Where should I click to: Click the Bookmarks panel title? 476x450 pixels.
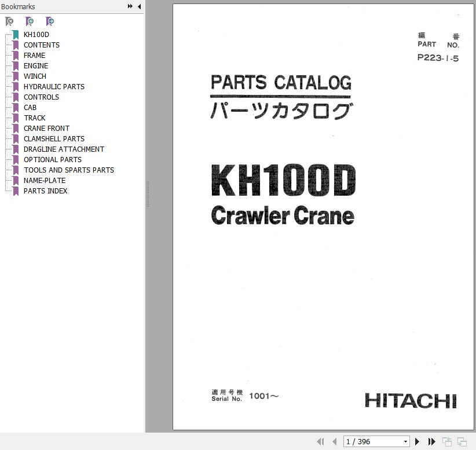(x=18, y=6)
